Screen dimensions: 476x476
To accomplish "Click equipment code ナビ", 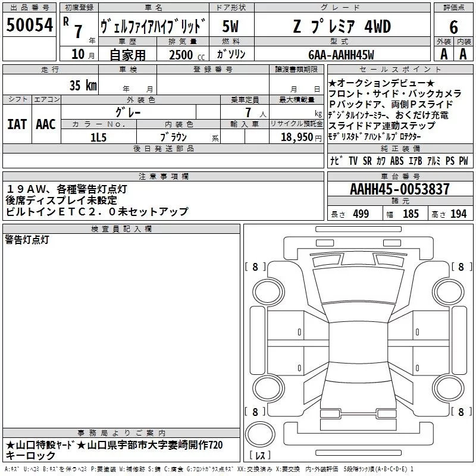I will pyautogui.click(x=337, y=161).
